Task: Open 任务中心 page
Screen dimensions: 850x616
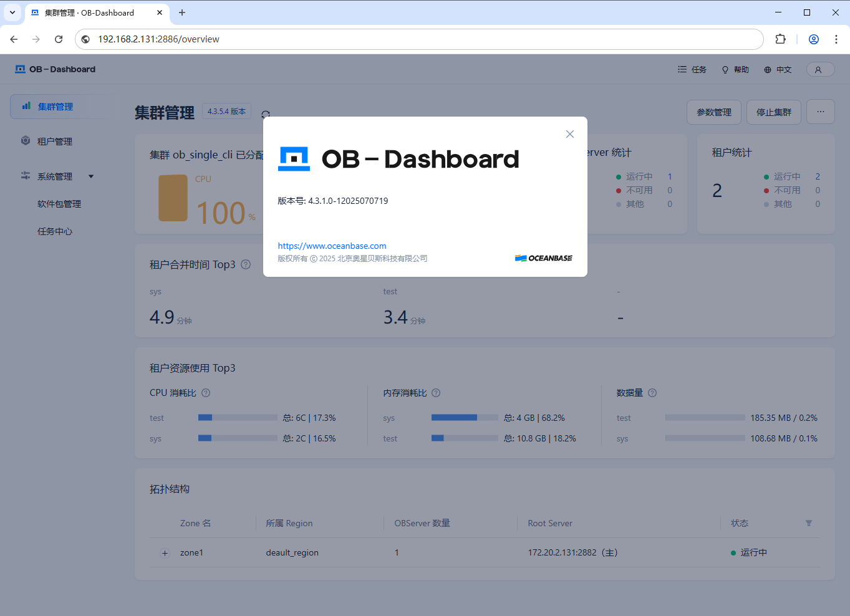Action: point(55,231)
